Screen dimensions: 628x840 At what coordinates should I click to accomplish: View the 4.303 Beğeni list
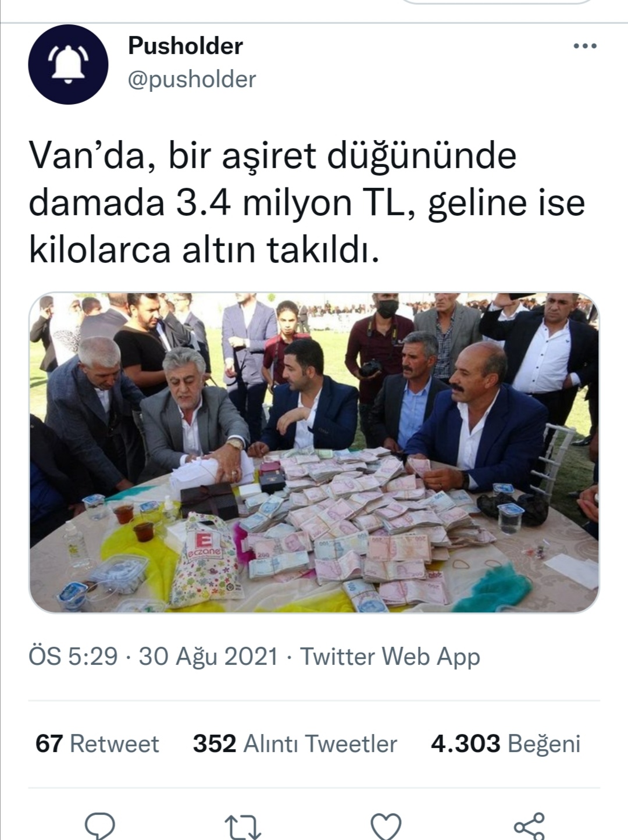[x=505, y=743]
